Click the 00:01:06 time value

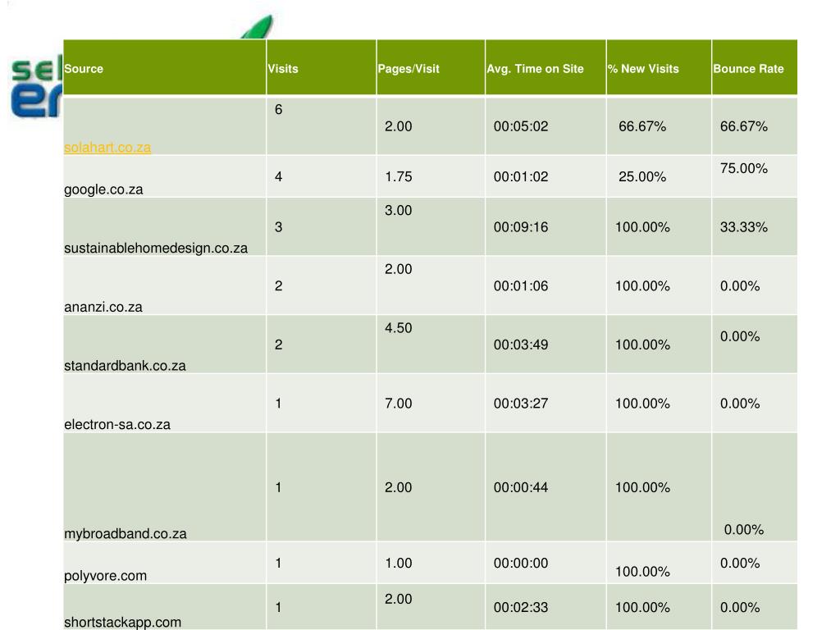tap(521, 286)
